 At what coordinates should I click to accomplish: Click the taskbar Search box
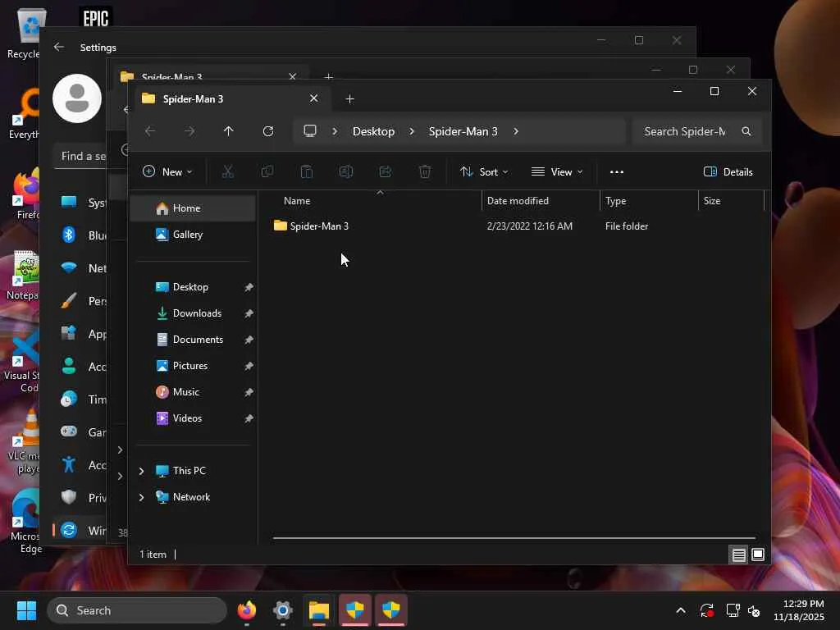coord(137,610)
